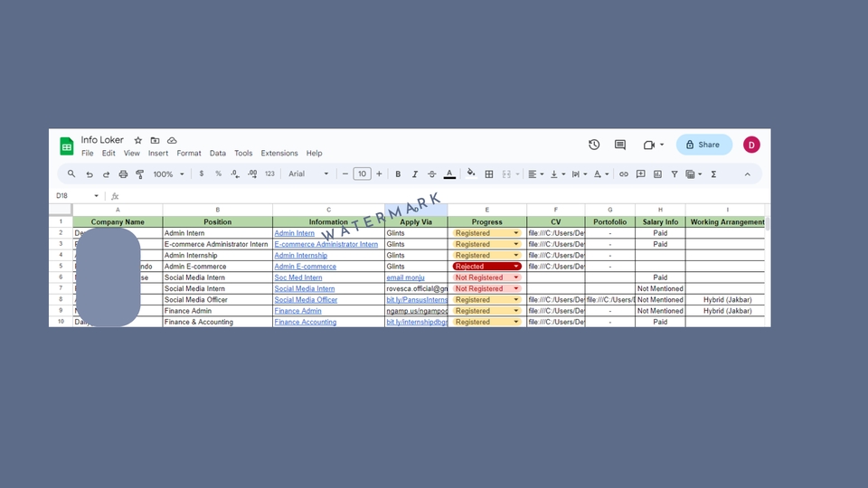Open the Tools menu
This screenshot has width=868, height=488.
pos(243,154)
